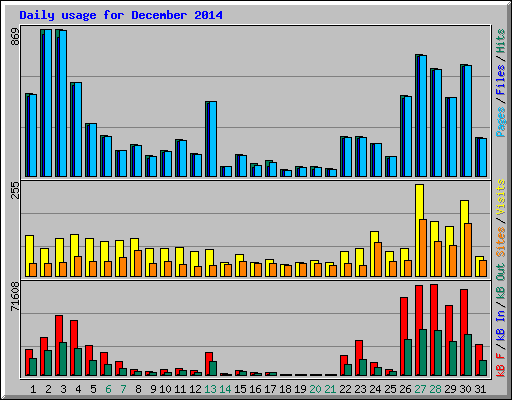Screen dimensions: 512x400
Task: Click day 29 on the x-axis
Action: tap(450, 389)
